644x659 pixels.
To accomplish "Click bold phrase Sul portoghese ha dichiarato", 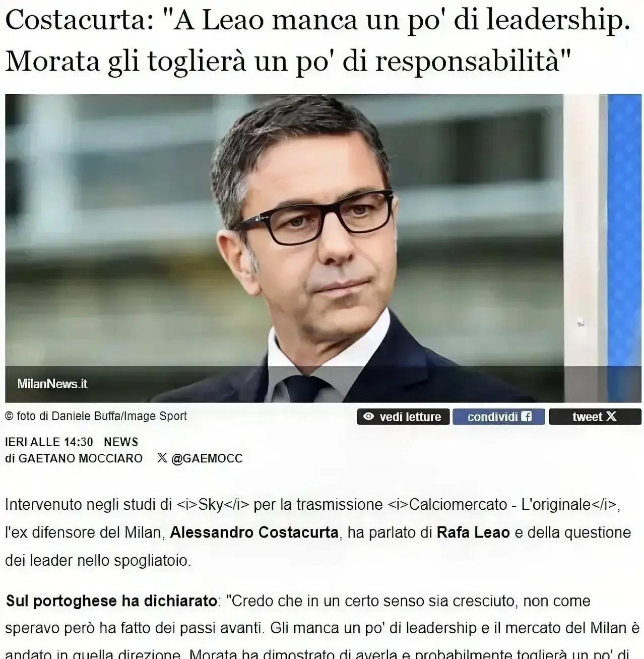I will point(111,601).
